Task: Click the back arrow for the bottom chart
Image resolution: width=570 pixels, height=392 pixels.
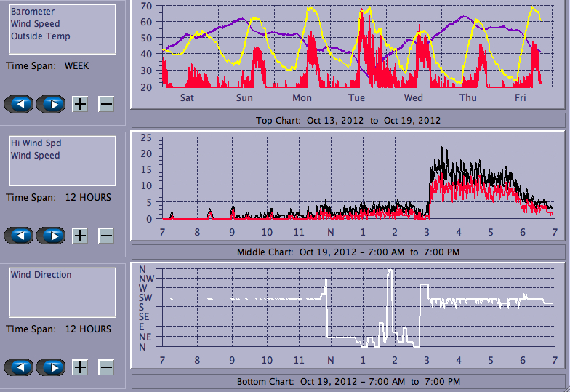Action: pos(19,367)
